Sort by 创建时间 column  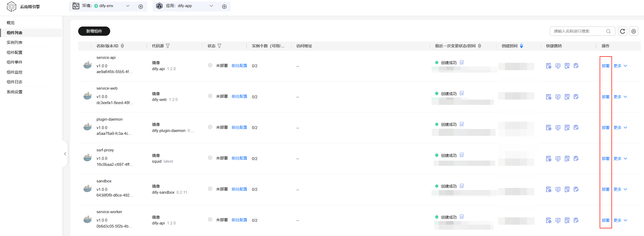(521, 46)
